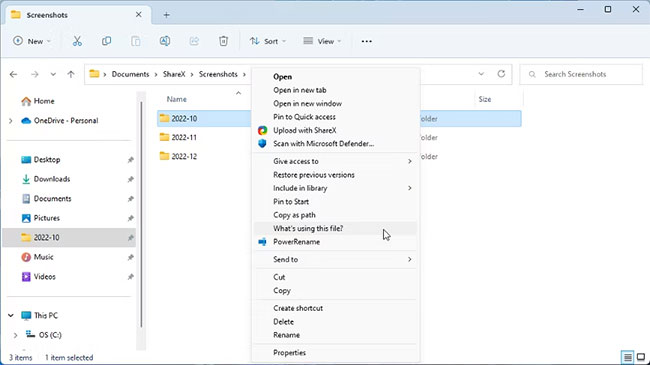
Task: Open the Sort dropdown menu
Action: click(x=268, y=41)
